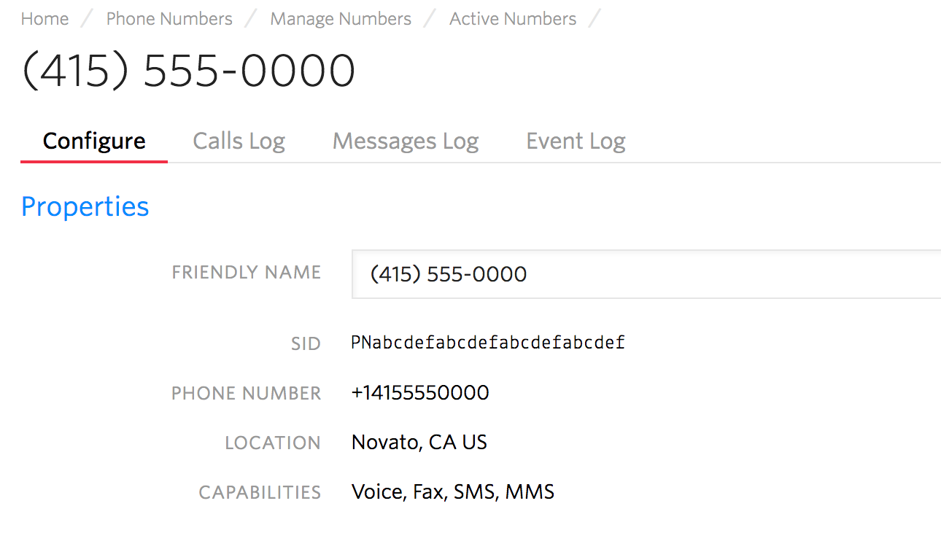941x560 pixels.
Task: Select the Configure tab
Action: pos(94,141)
